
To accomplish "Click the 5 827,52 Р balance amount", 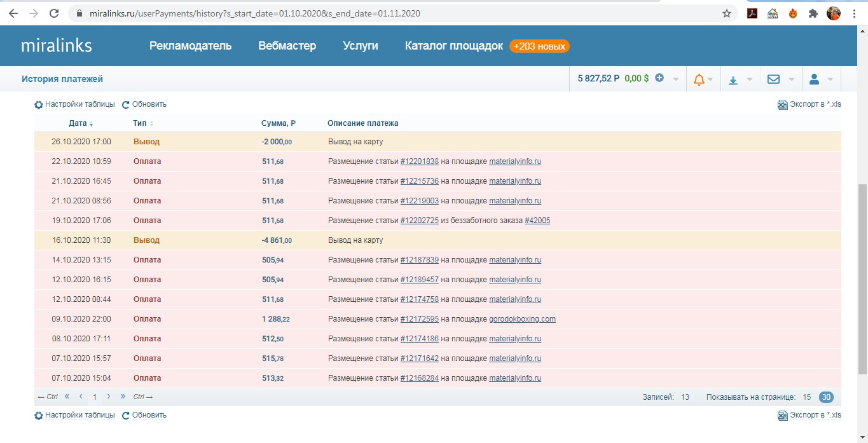I will pyautogui.click(x=598, y=79).
